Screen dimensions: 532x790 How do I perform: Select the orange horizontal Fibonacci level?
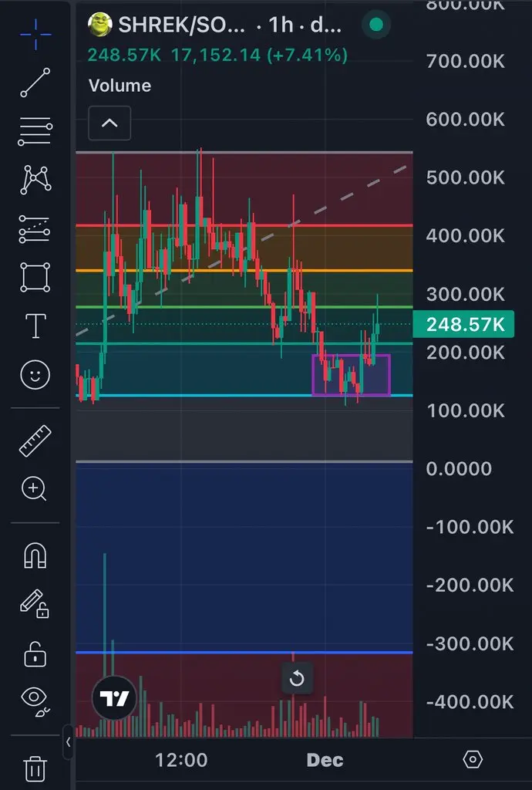pos(244,271)
